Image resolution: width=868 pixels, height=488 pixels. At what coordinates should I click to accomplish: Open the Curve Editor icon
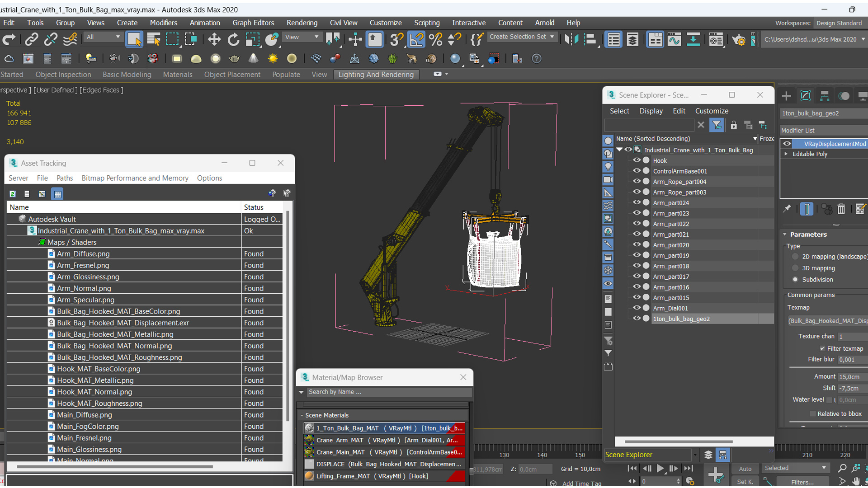click(x=674, y=40)
